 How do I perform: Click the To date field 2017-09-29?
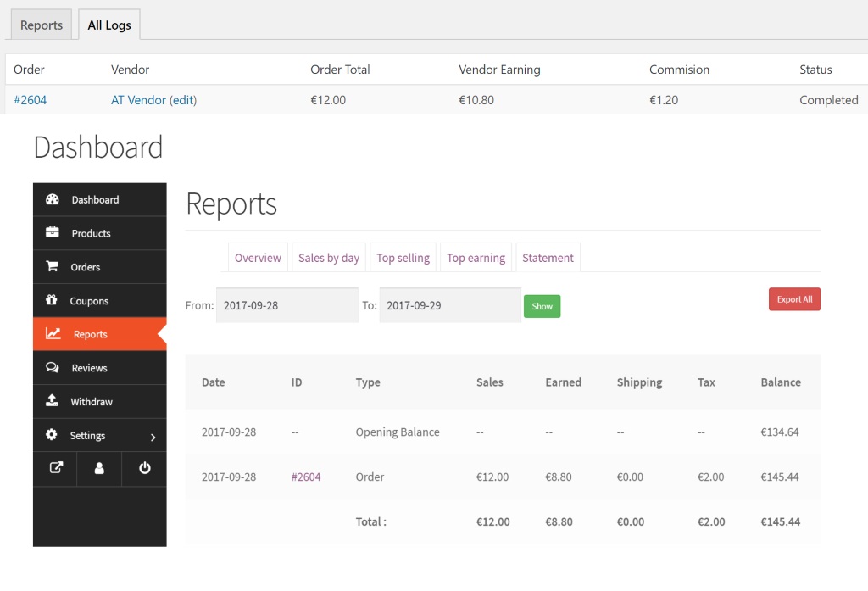tap(450, 305)
